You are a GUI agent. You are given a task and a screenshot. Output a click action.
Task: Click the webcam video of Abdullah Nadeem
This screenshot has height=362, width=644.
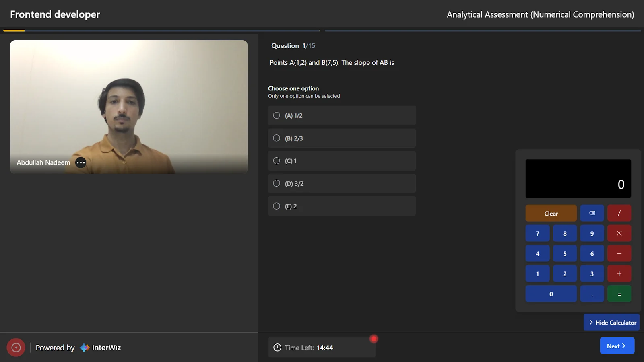129,107
